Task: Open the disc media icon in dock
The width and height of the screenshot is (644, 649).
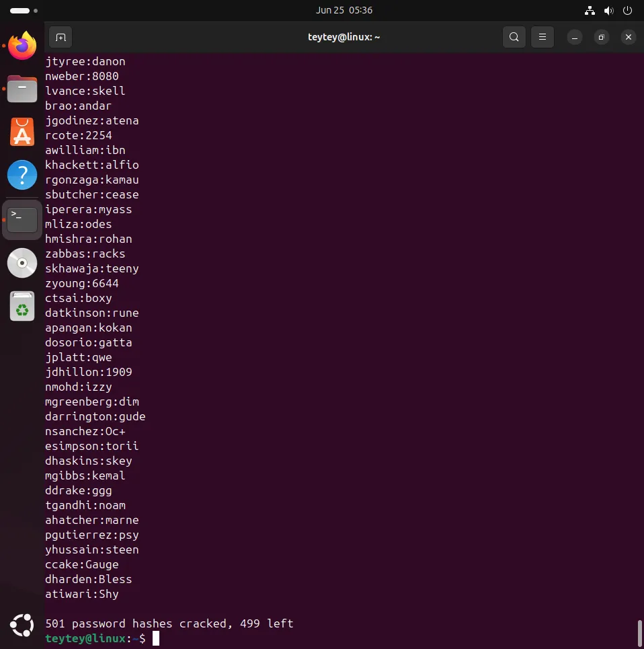Action: pos(22,263)
